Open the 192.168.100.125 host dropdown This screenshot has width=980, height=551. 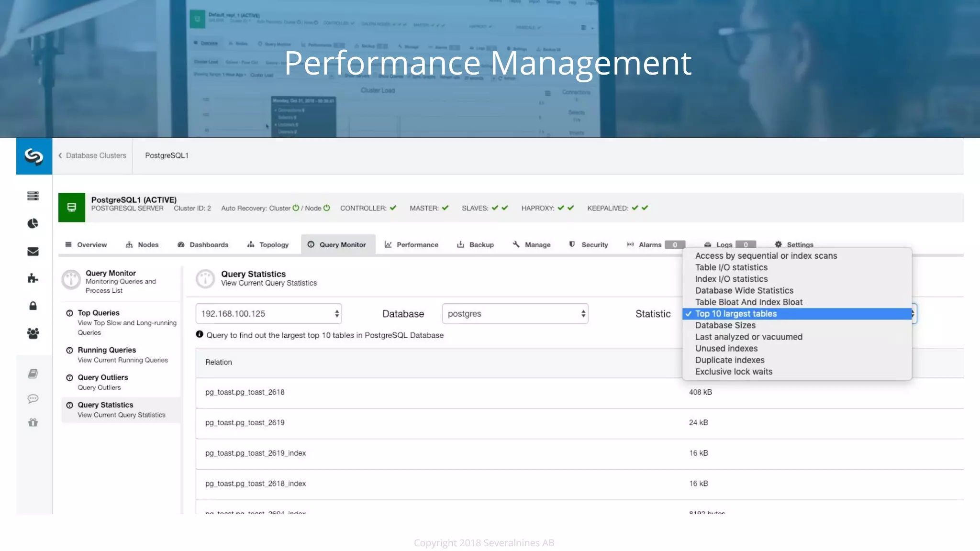point(269,314)
